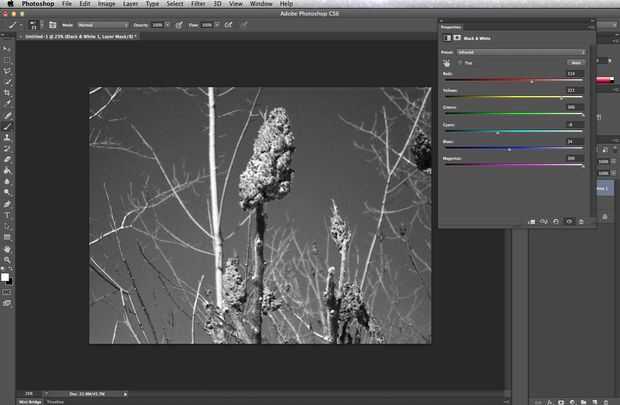The image size is (620, 405).
Task: Select the Blur tool
Action: pos(7,182)
